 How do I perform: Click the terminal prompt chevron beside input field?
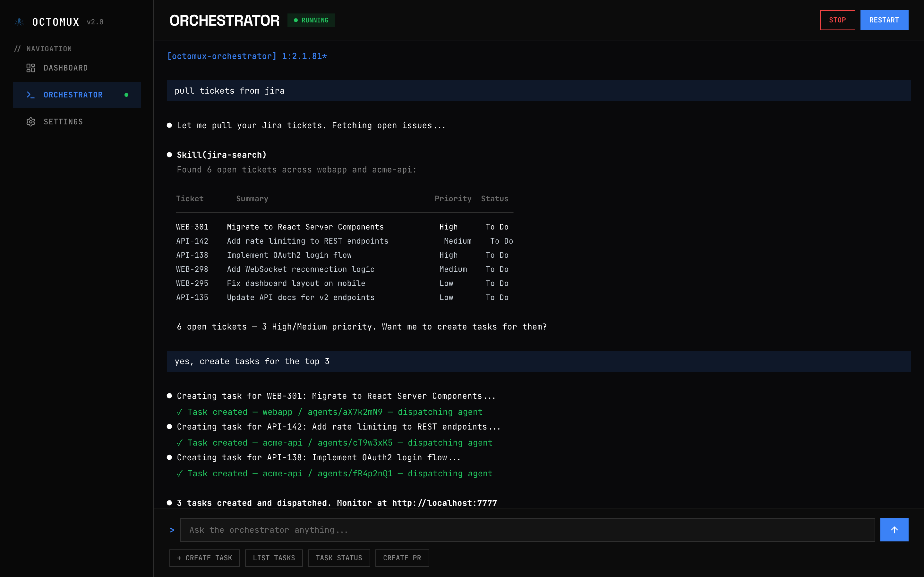(x=173, y=530)
